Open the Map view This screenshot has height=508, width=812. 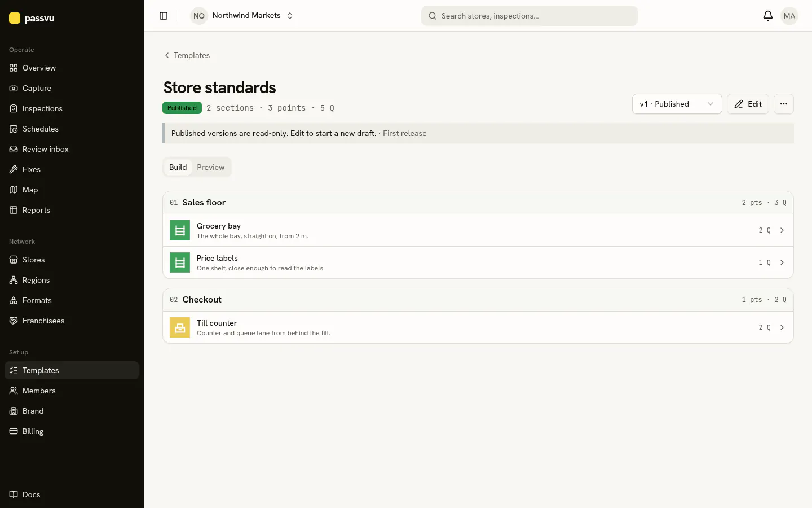72,190
